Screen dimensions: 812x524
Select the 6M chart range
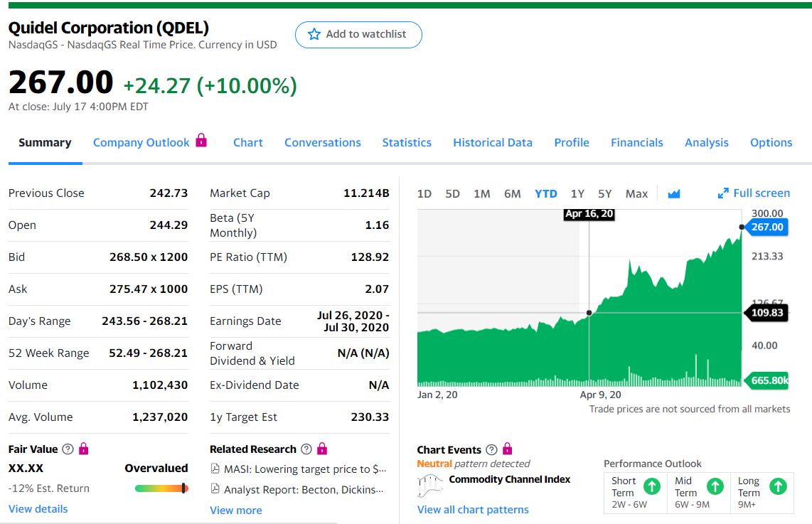click(x=512, y=193)
